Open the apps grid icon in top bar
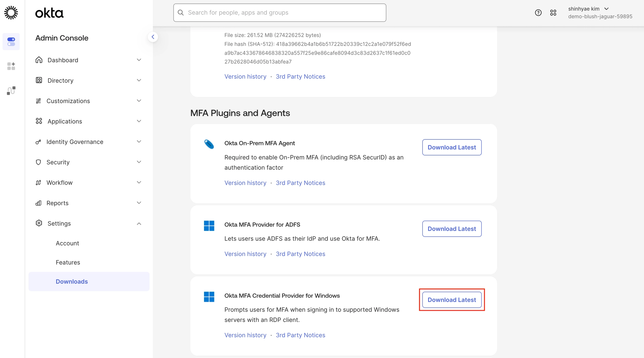This screenshot has width=644, height=358. pyautogui.click(x=553, y=13)
